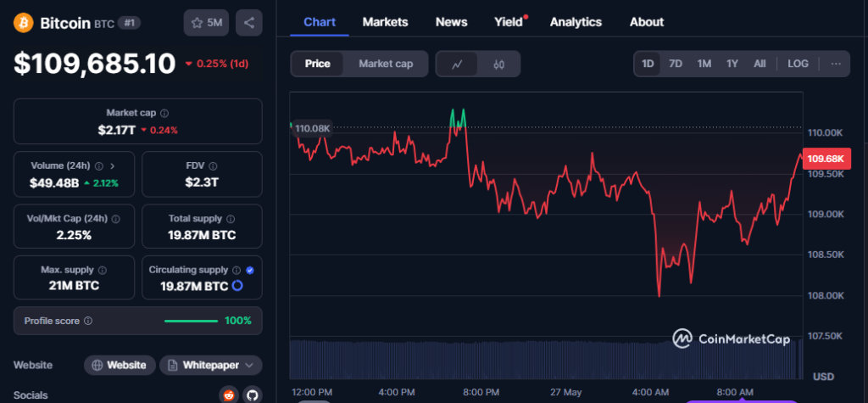Screen dimensions: 868x403
Task: Open the Chart tab
Action: pos(320,22)
